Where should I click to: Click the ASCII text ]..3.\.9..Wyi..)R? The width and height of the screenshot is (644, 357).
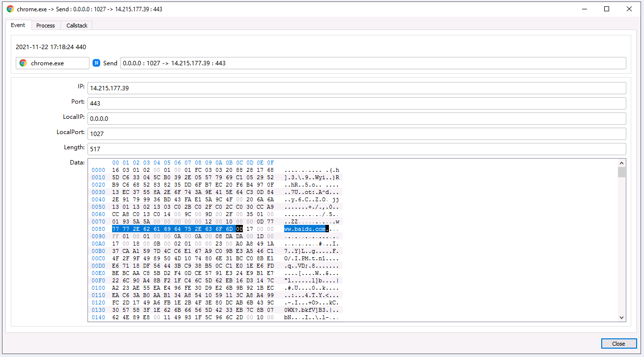click(x=312, y=177)
